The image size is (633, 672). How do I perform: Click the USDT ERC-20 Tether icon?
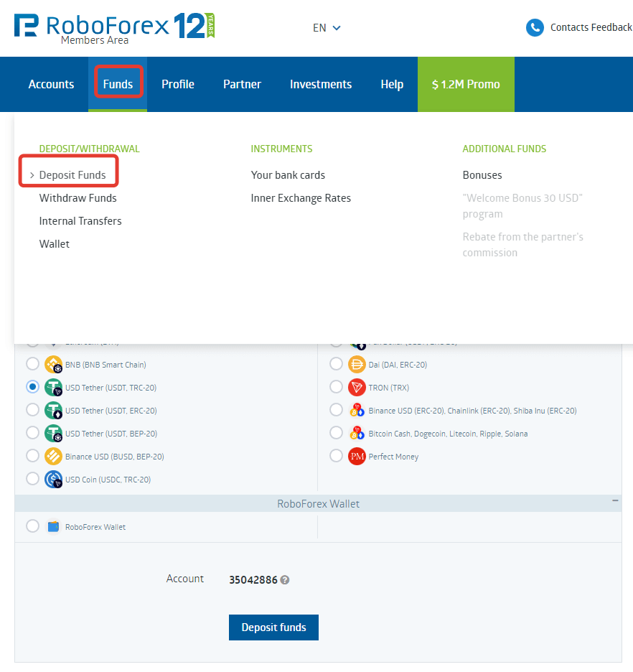[x=54, y=411]
